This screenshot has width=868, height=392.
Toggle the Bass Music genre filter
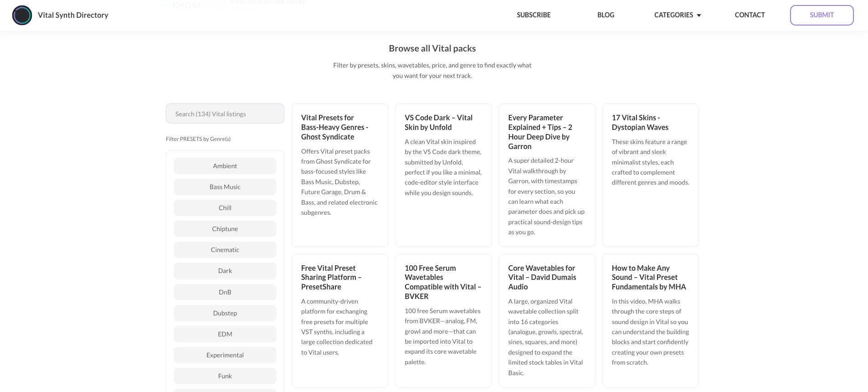[225, 187]
